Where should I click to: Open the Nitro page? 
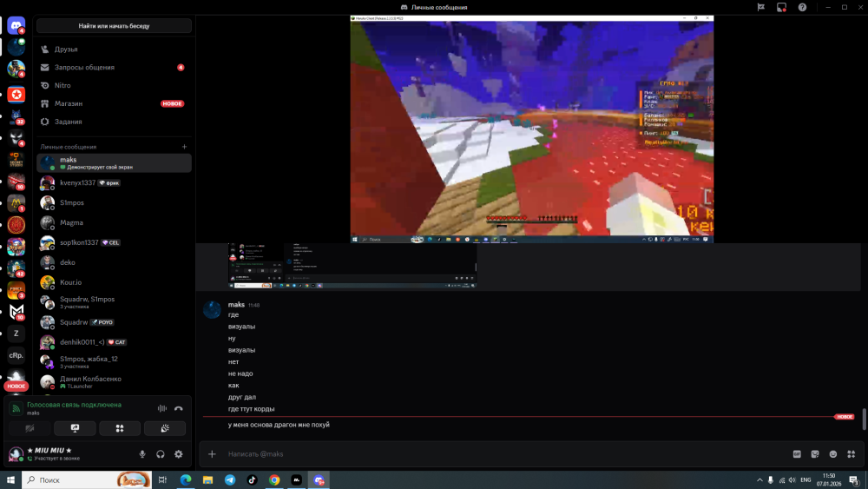point(114,85)
